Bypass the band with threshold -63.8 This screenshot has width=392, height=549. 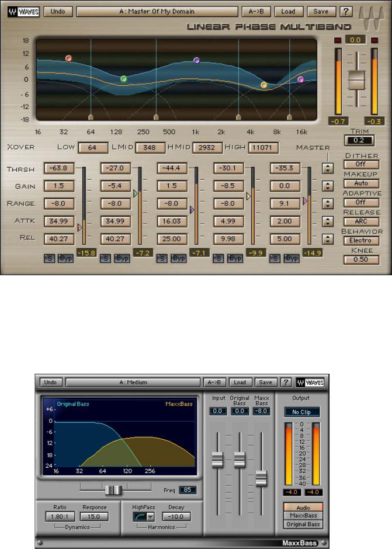tap(65, 258)
